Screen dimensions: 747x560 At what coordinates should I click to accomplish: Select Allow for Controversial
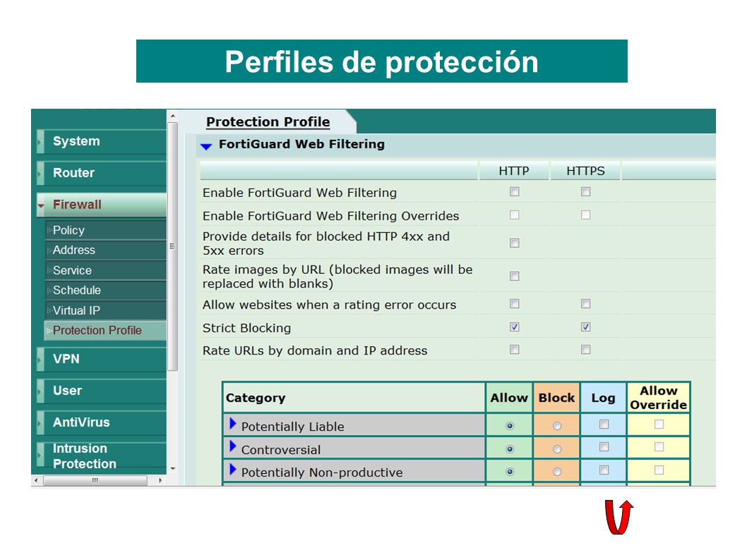509,449
